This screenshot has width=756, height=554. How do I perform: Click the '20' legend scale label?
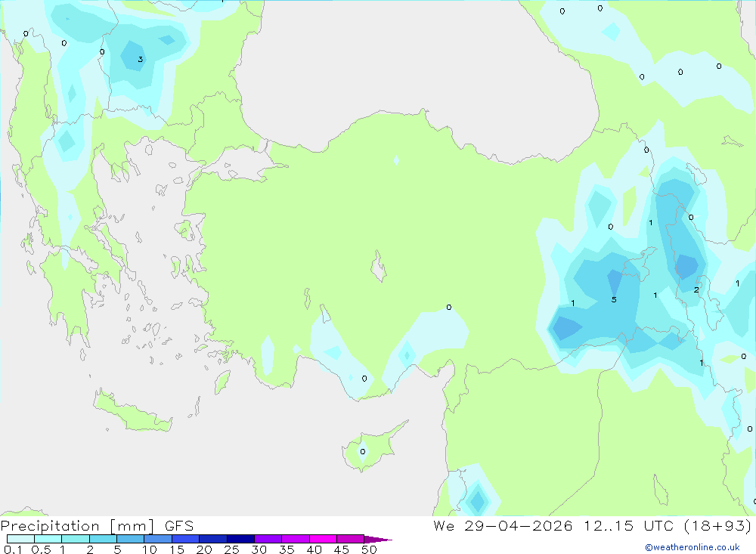click(x=204, y=549)
